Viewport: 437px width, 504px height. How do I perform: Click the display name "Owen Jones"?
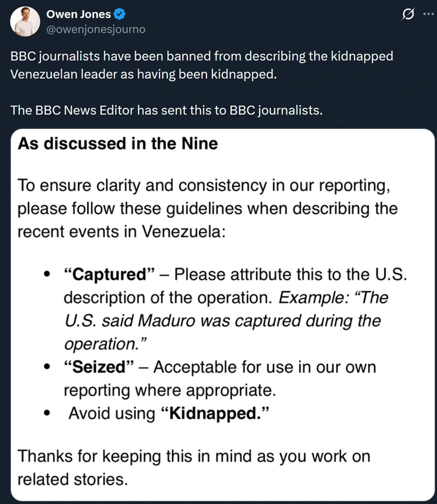(79, 15)
